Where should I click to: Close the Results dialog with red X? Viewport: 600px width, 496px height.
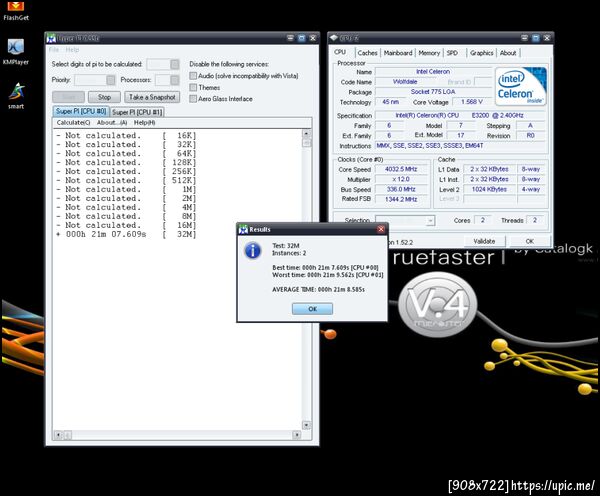(381, 229)
